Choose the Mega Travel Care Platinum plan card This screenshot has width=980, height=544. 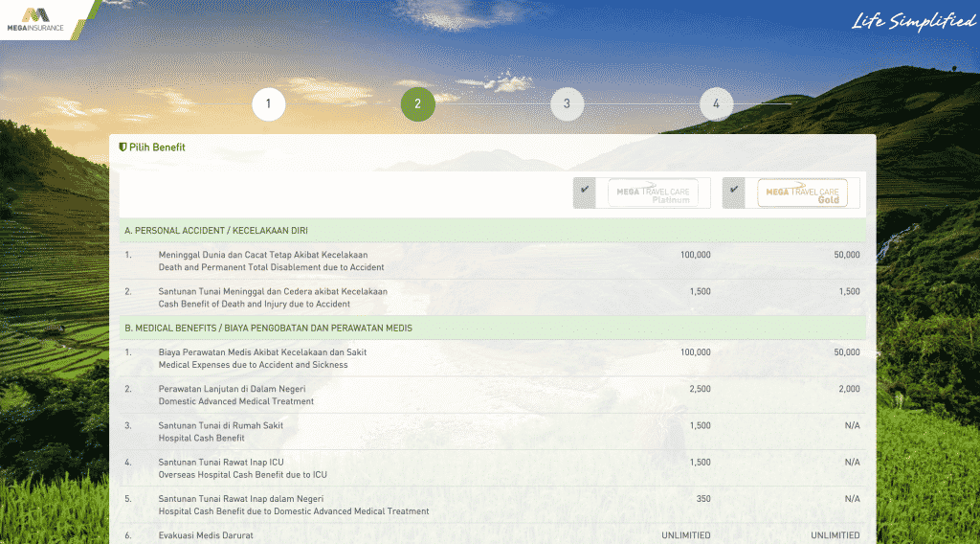pos(653,193)
